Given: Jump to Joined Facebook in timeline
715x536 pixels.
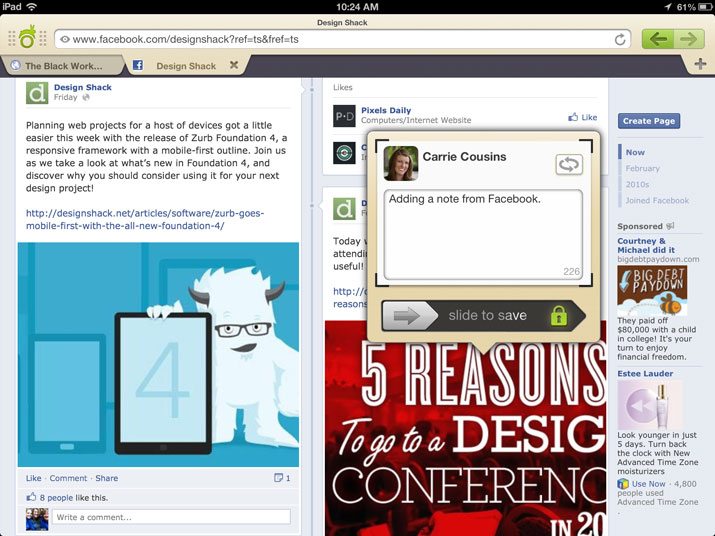Looking at the screenshot, I should tap(657, 200).
